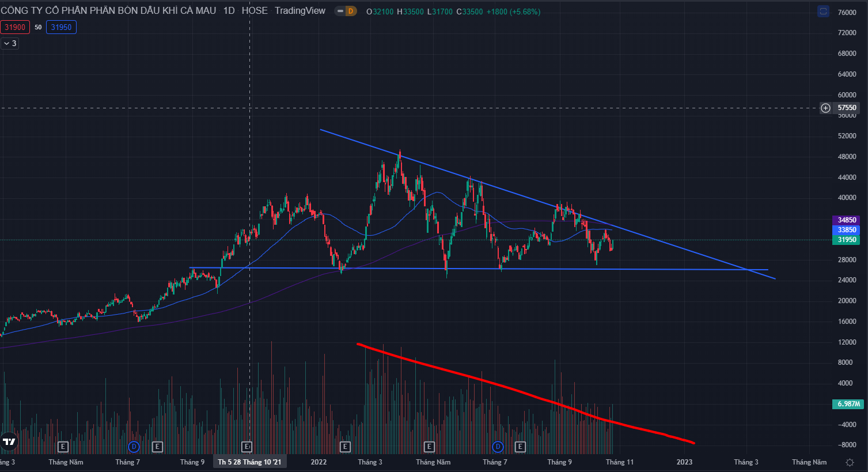Click the H33500 high price value
This screenshot has width=868, height=472.
pyautogui.click(x=410, y=12)
